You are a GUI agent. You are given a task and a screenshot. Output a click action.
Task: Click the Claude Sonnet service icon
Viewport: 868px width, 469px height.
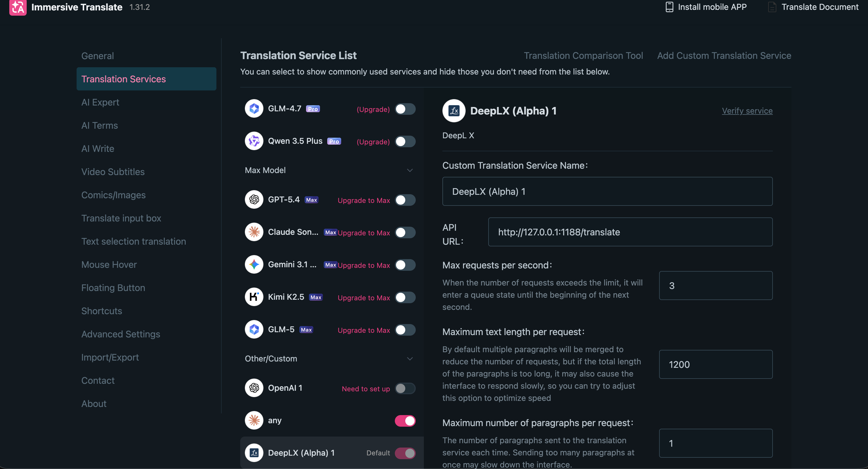tap(254, 232)
